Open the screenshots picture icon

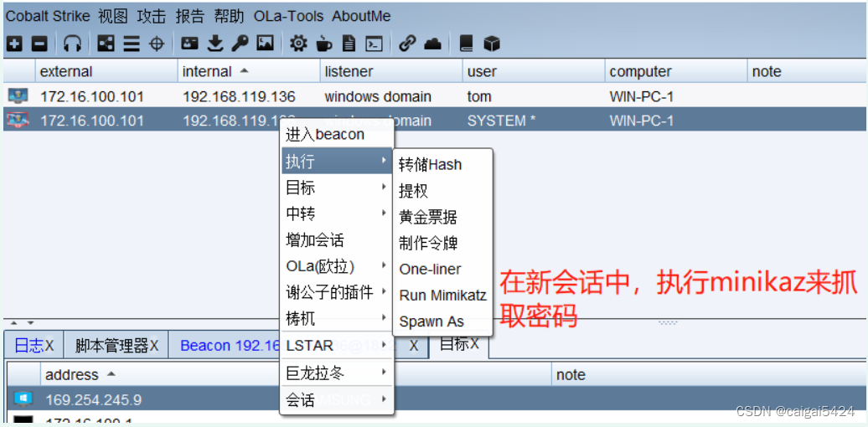pyautogui.click(x=265, y=44)
